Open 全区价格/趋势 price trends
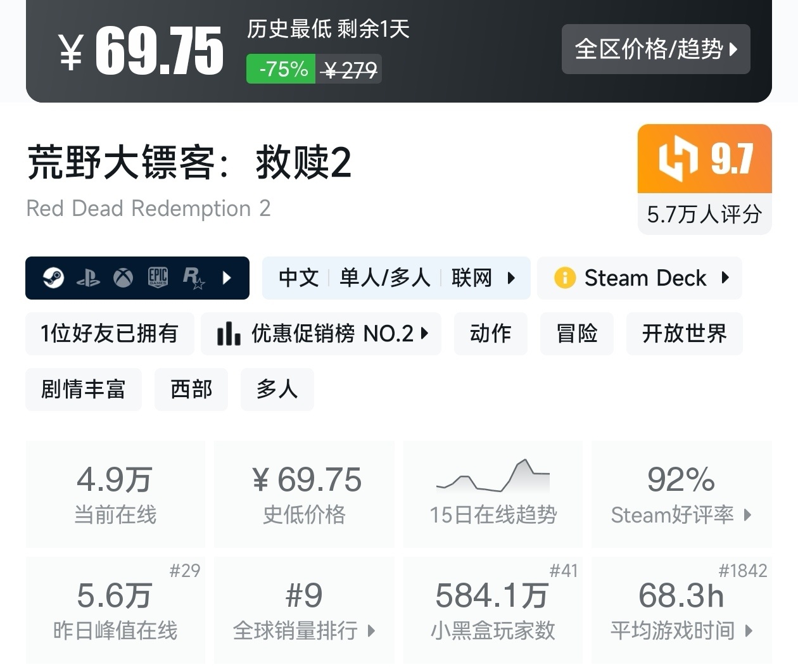Viewport: 798px width, 672px height. [655, 49]
